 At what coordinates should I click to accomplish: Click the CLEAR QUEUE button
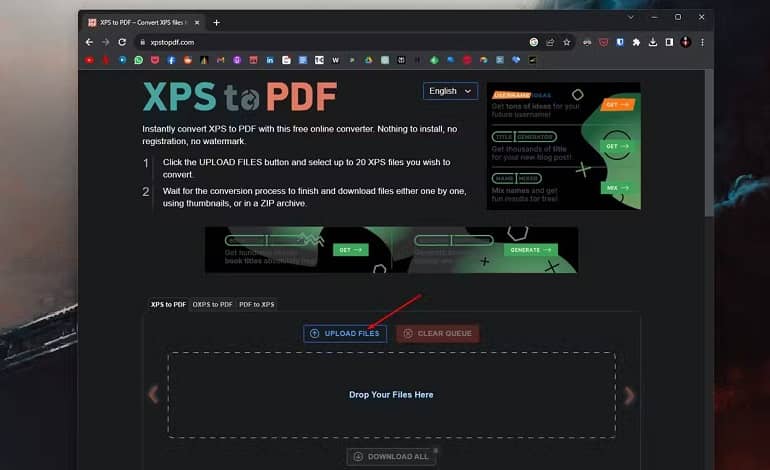438,333
